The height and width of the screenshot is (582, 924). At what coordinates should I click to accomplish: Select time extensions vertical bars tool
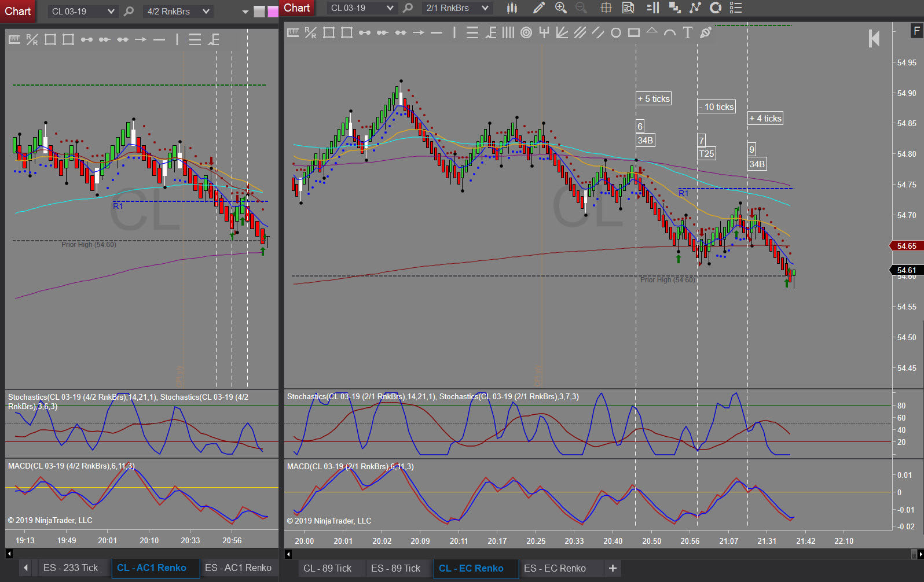[x=508, y=33]
